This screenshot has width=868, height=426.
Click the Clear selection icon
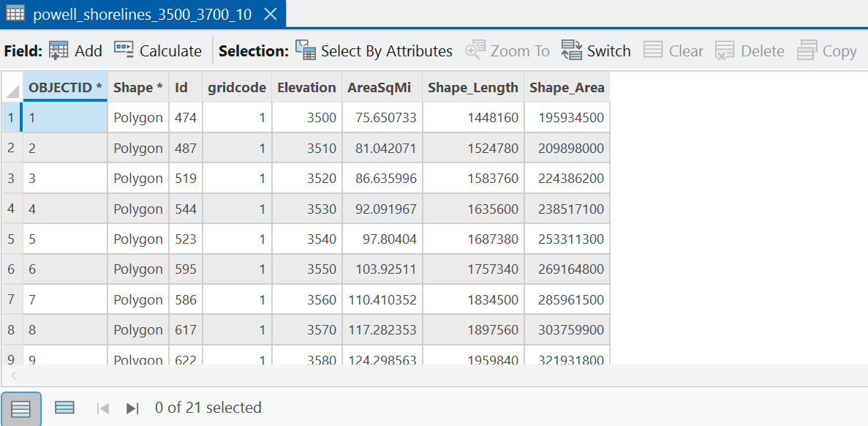pos(653,51)
